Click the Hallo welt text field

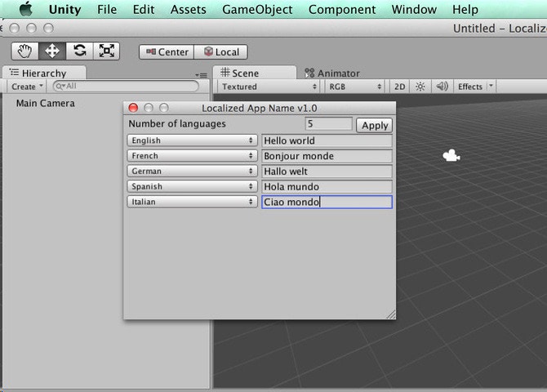point(327,171)
